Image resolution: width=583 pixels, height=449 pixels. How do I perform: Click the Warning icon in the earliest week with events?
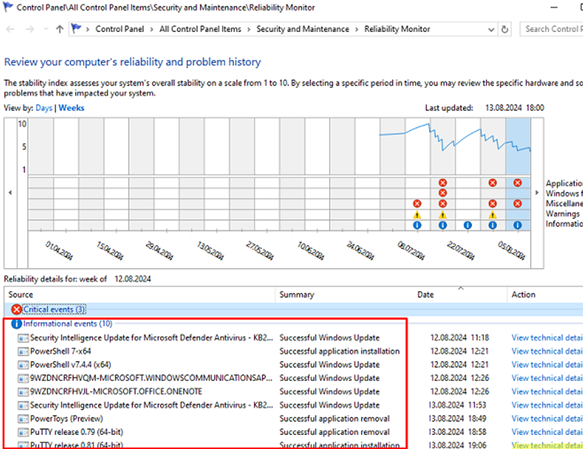pyautogui.click(x=417, y=214)
